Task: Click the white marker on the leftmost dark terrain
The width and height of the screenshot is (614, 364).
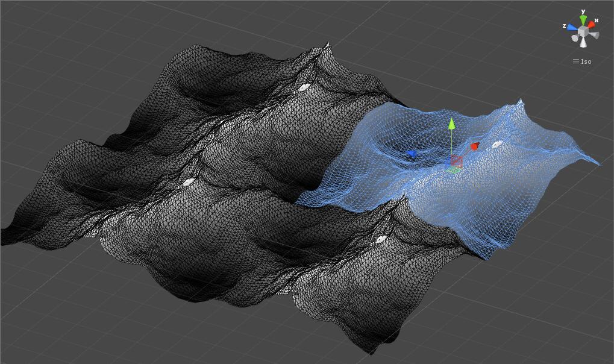Action: (x=189, y=182)
